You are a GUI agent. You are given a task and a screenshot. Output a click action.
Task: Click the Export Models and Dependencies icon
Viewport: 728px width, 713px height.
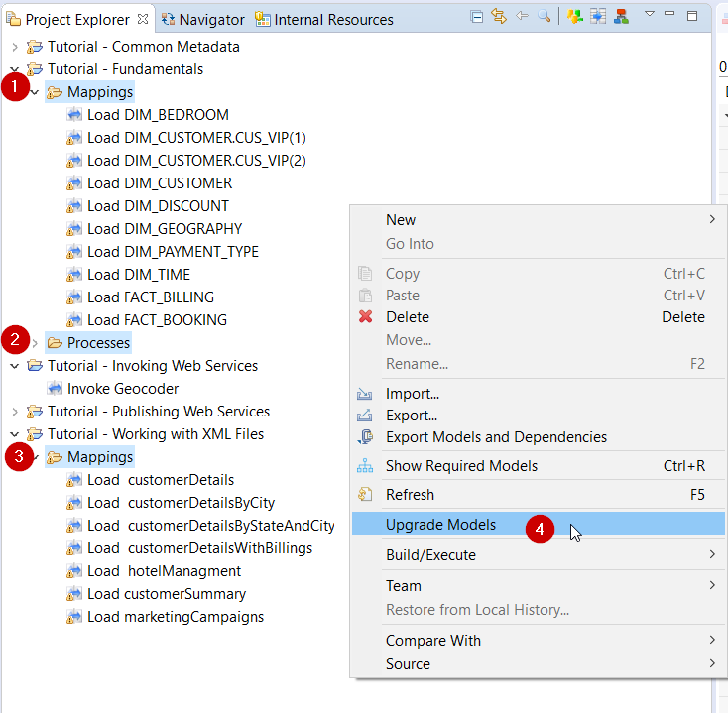[x=365, y=436]
